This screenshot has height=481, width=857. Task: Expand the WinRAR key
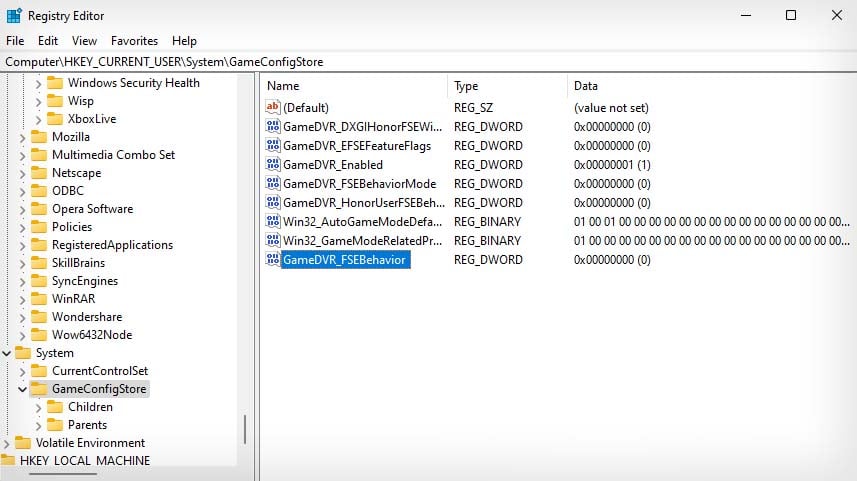tap(22, 300)
